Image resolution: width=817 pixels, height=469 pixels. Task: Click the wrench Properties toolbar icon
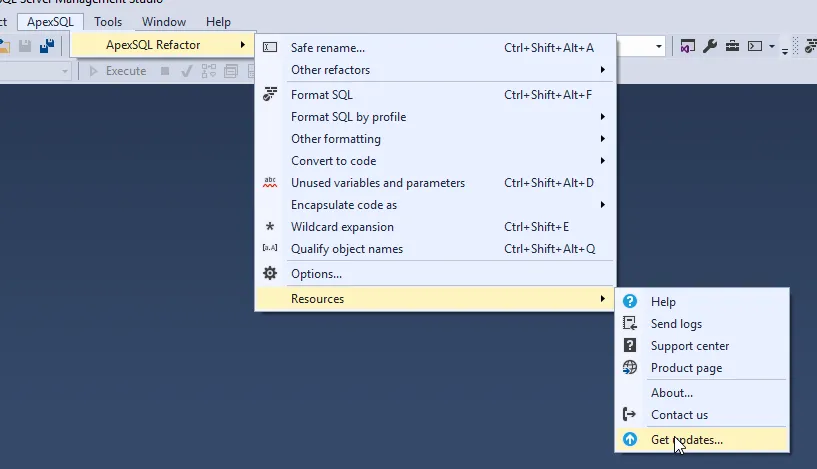(x=710, y=46)
